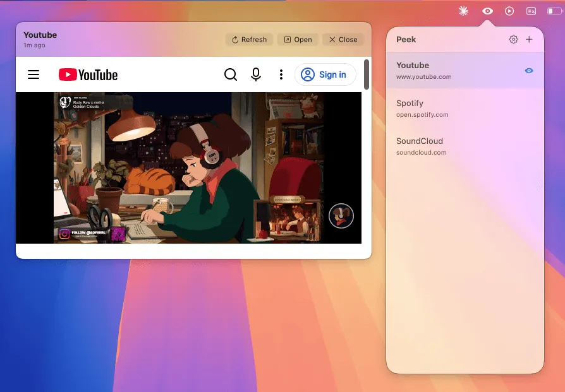Click the Peek eye icon in the menu bar
This screenshot has width=565, height=392.
[x=487, y=11]
